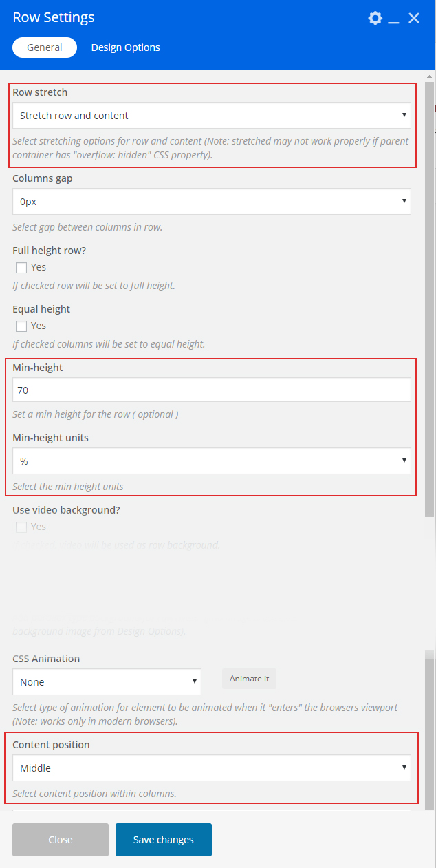This screenshot has height=868, width=436.
Task: Open the Columns gap dropdown
Action: [x=211, y=201]
